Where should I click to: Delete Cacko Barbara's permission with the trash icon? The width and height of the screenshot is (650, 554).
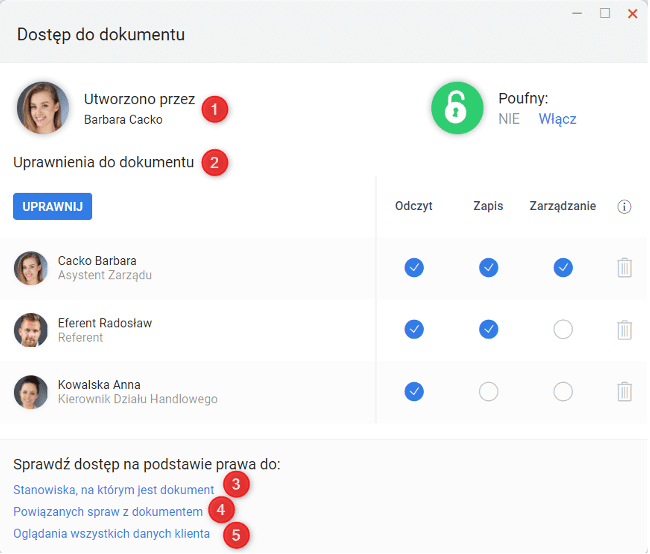[624, 268]
